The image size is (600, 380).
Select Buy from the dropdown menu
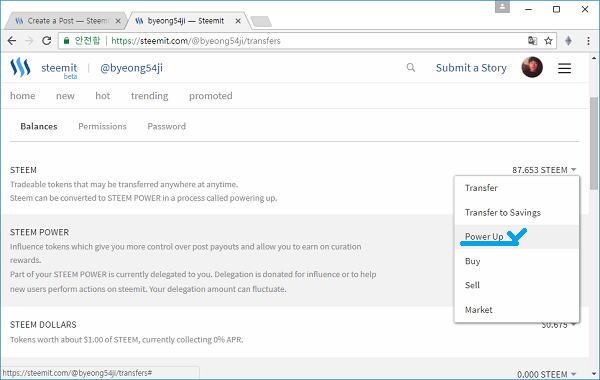[517, 261]
